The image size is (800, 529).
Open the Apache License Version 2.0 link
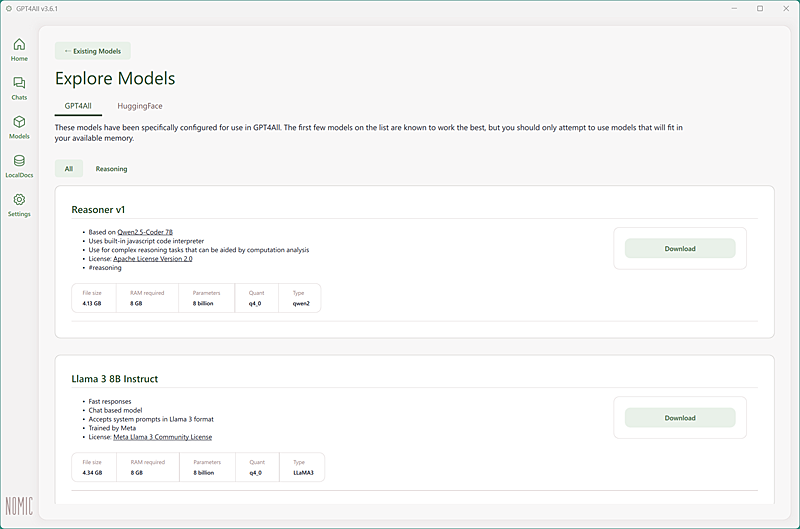click(x=152, y=259)
